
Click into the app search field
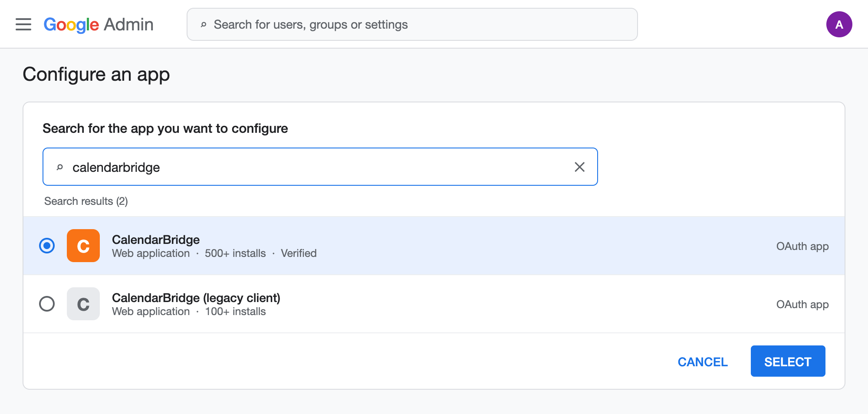320,167
